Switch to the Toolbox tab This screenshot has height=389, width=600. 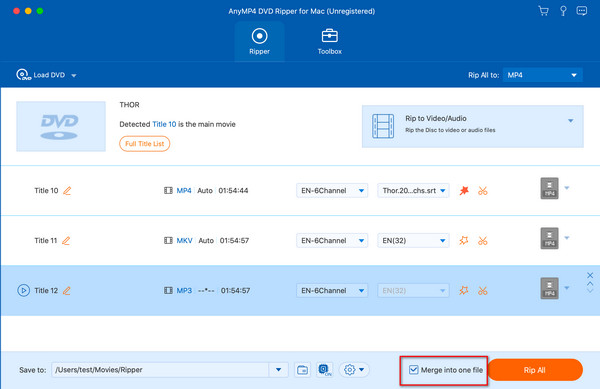pos(329,41)
